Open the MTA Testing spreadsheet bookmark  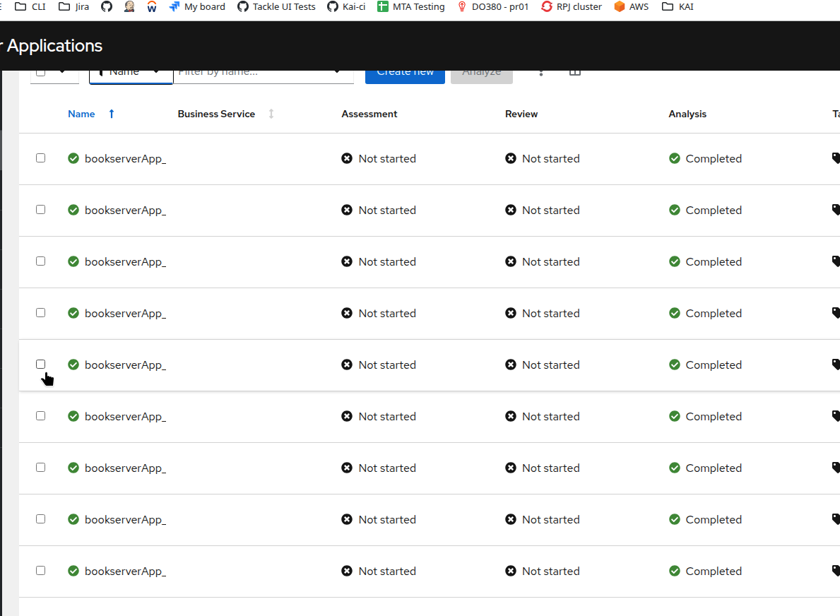pos(411,7)
